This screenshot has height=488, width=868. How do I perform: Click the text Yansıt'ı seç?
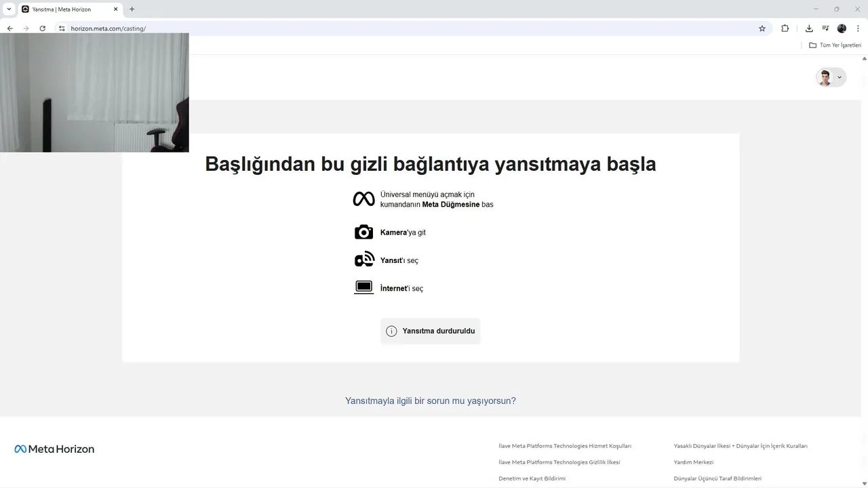coord(399,260)
